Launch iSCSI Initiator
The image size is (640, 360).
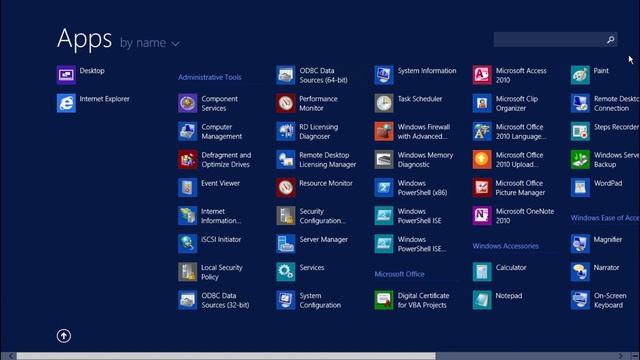pyautogui.click(x=210, y=244)
